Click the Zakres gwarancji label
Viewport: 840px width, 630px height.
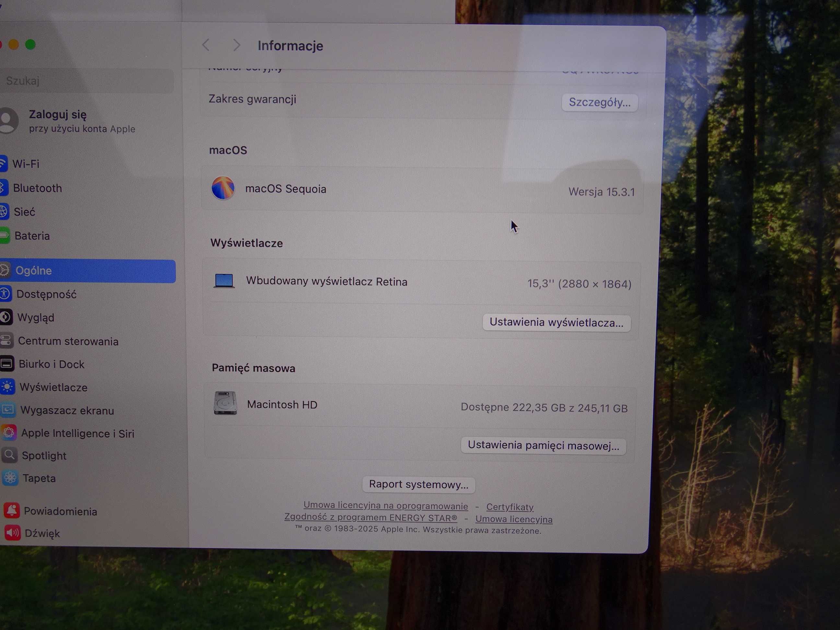point(252,99)
